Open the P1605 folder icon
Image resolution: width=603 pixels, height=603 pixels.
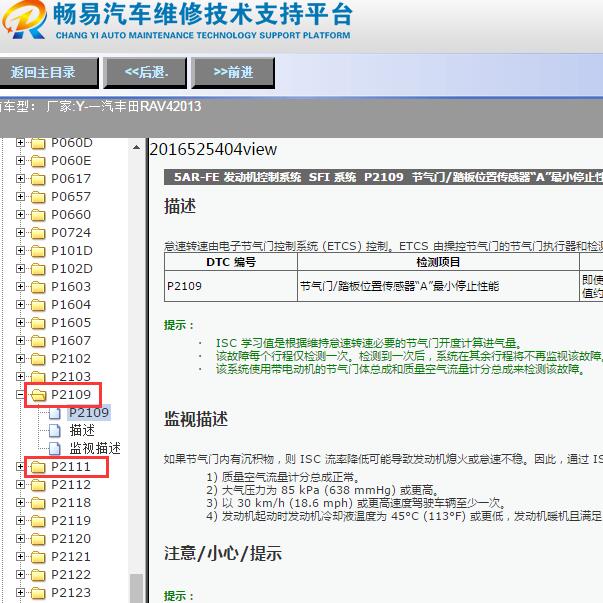coord(38,323)
